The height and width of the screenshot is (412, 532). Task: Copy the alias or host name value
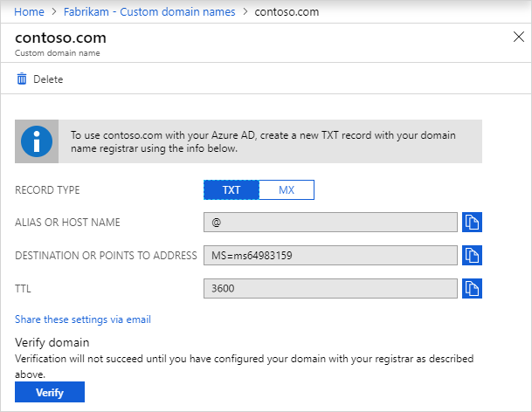[x=472, y=223]
